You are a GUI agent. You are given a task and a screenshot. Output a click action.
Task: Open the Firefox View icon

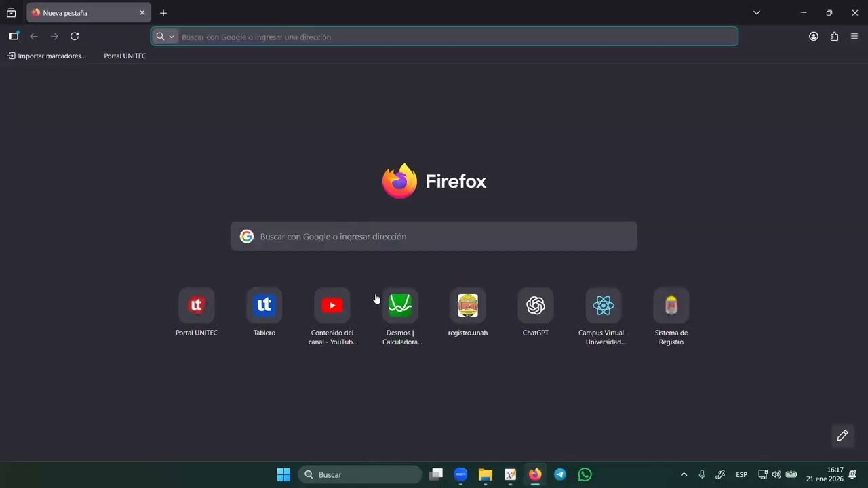pos(12,13)
